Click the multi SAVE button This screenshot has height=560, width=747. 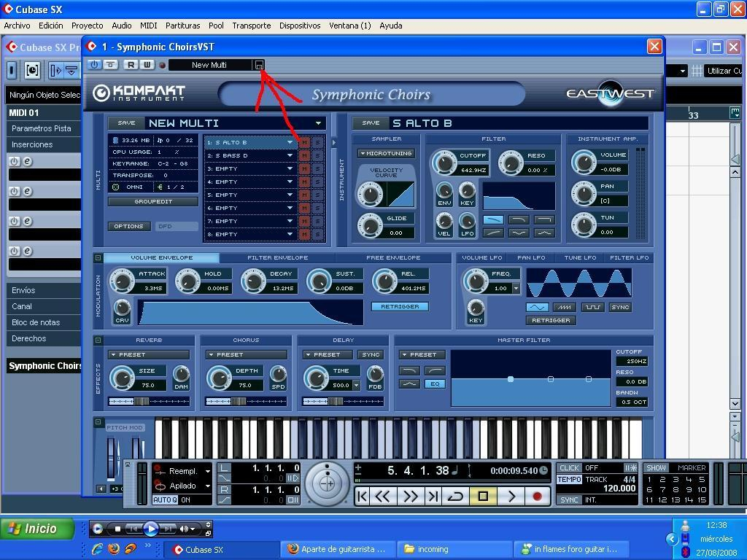(x=126, y=122)
